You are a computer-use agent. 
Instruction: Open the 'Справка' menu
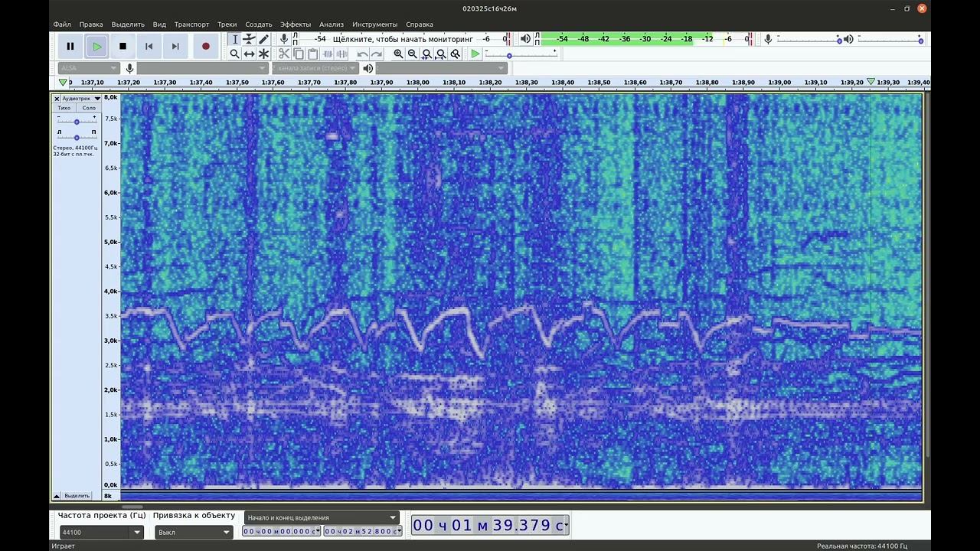tap(420, 24)
